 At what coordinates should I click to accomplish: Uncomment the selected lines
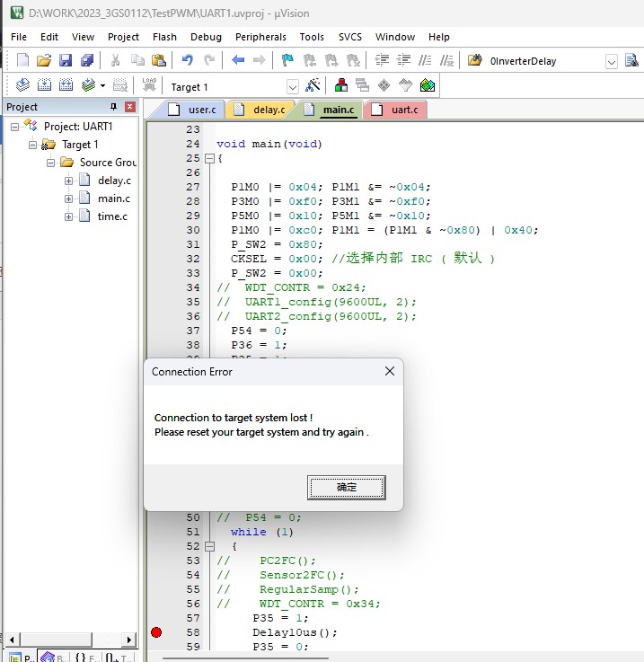446,60
